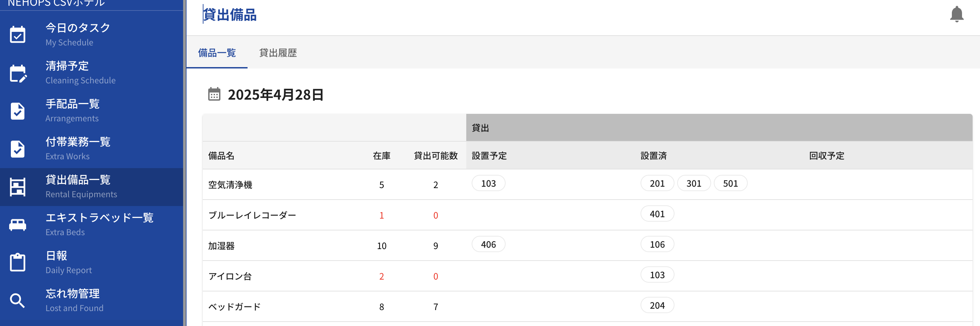Click the Rental Equipments shelf icon
Image resolution: width=980 pixels, height=326 pixels.
(18, 187)
